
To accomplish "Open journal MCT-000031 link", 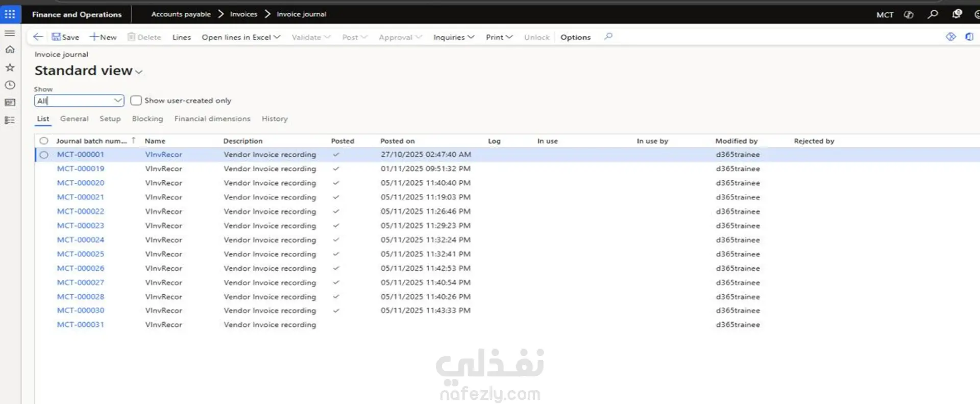I will click(81, 325).
